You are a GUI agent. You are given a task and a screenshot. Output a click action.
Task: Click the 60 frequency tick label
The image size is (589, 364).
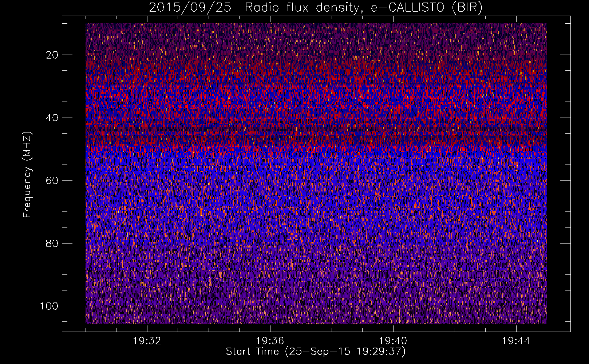[x=52, y=181]
